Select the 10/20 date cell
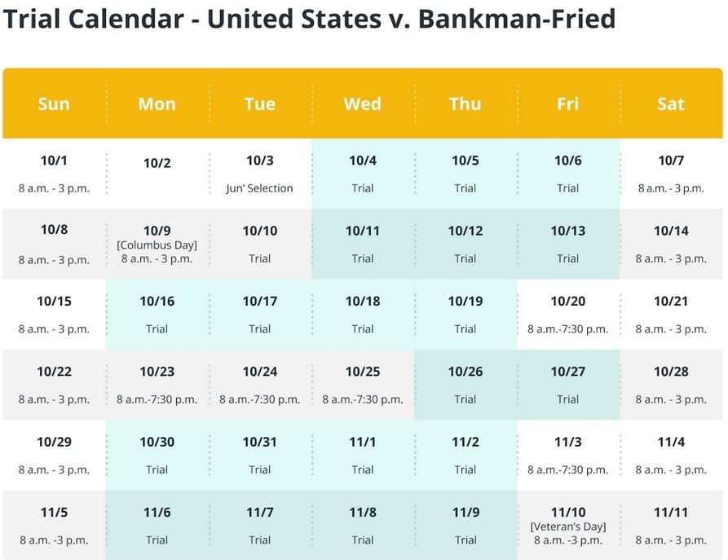728x560 pixels. (568, 315)
